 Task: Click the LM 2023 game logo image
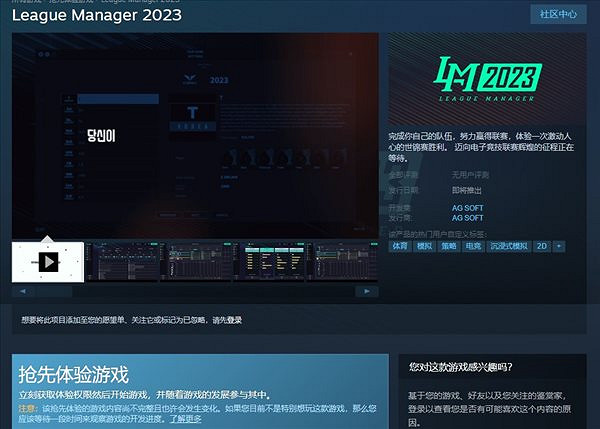[x=487, y=80]
